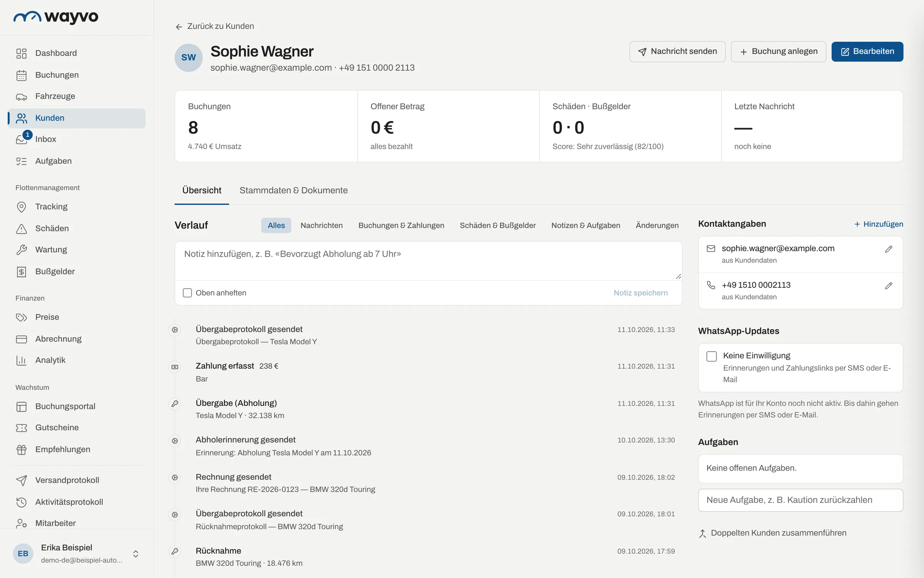
Task: Open Inbox icon with notification badge
Action: 22,139
